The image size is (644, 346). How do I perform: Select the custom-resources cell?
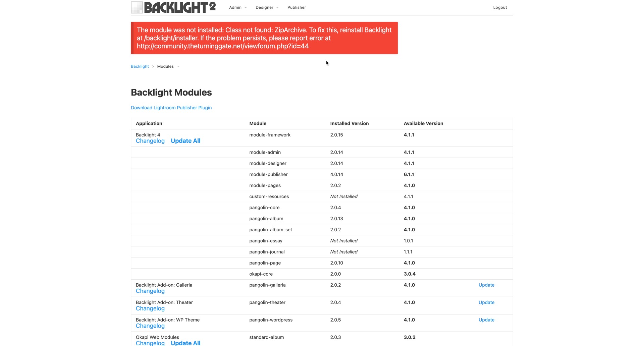point(269,196)
